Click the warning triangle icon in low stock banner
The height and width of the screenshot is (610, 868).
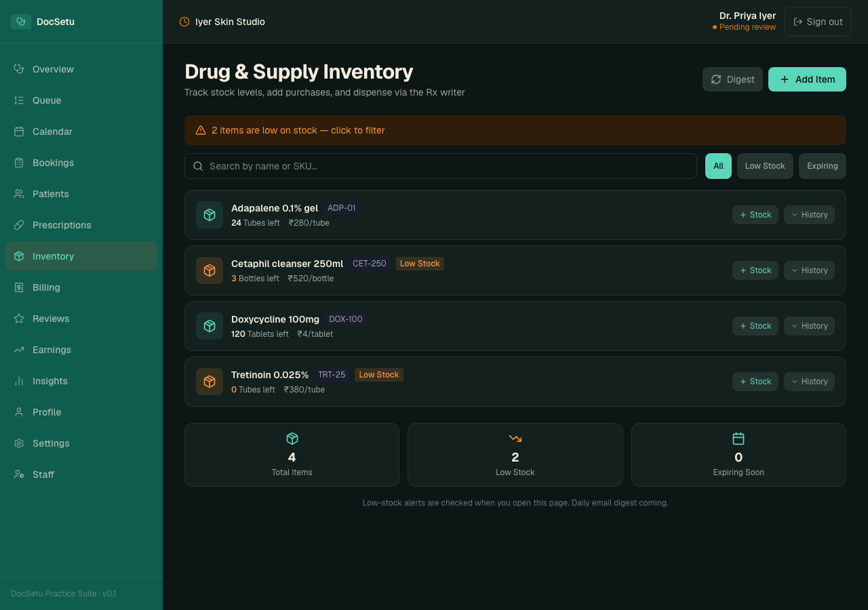tap(201, 130)
